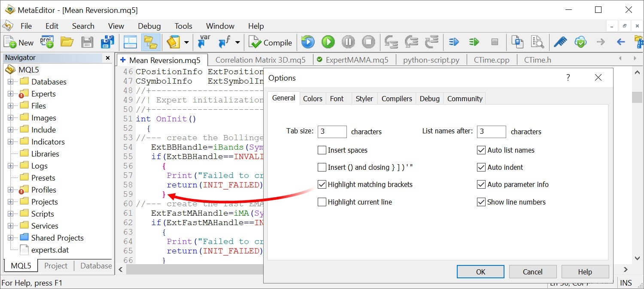Click the blue back arrow icon
This screenshot has width=644, height=289.
click(620, 42)
